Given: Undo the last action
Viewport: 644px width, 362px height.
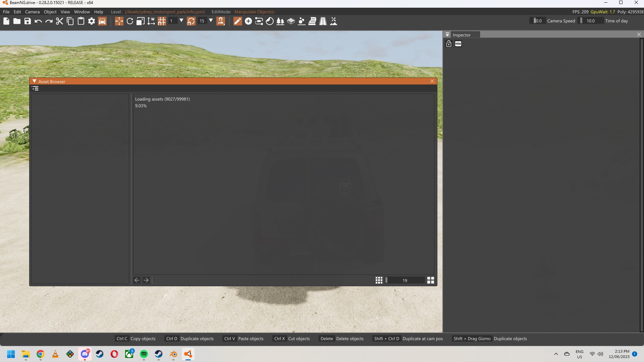Looking at the screenshot, I should [x=38, y=21].
